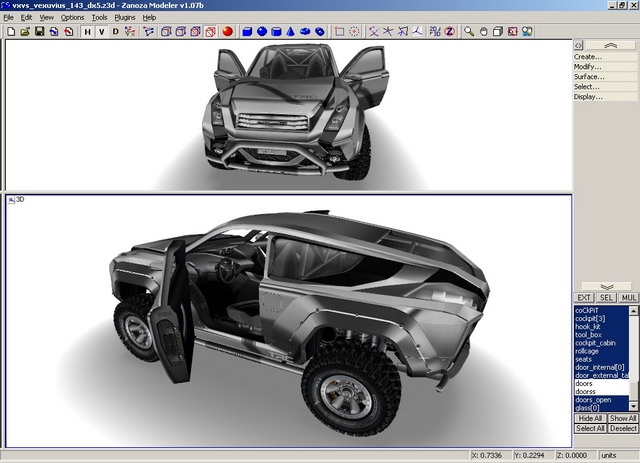Open the Plugins menu

pyautogui.click(x=124, y=18)
